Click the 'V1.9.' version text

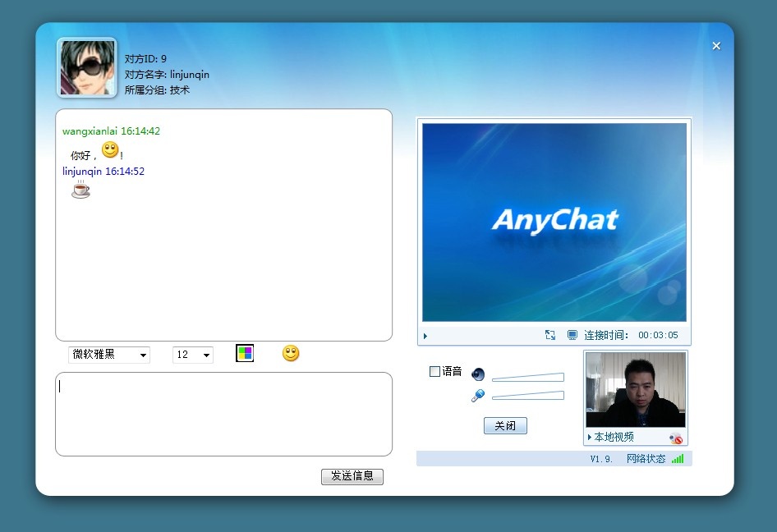pos(601,459)
